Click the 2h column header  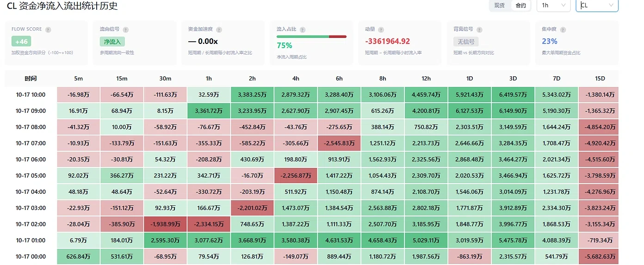[252, 79]
